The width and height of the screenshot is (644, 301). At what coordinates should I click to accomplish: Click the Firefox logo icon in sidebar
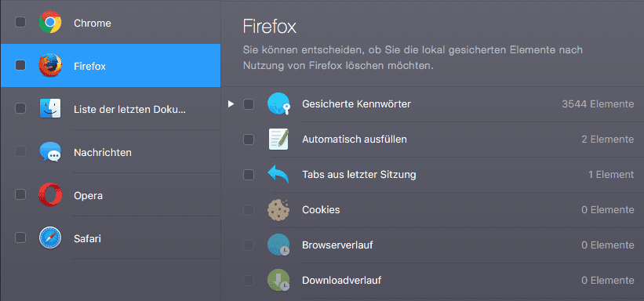click(x=50, y=65)
